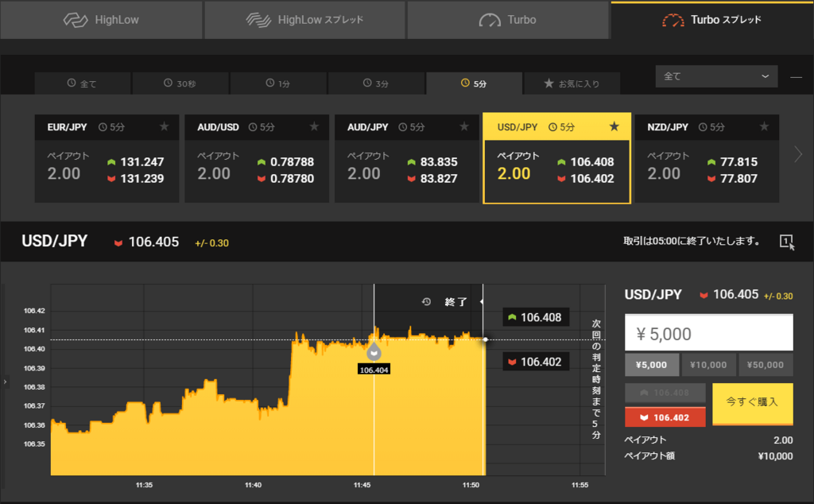
Task: Star the NZD/JPY currency pair
Action: tap(765, 126)
